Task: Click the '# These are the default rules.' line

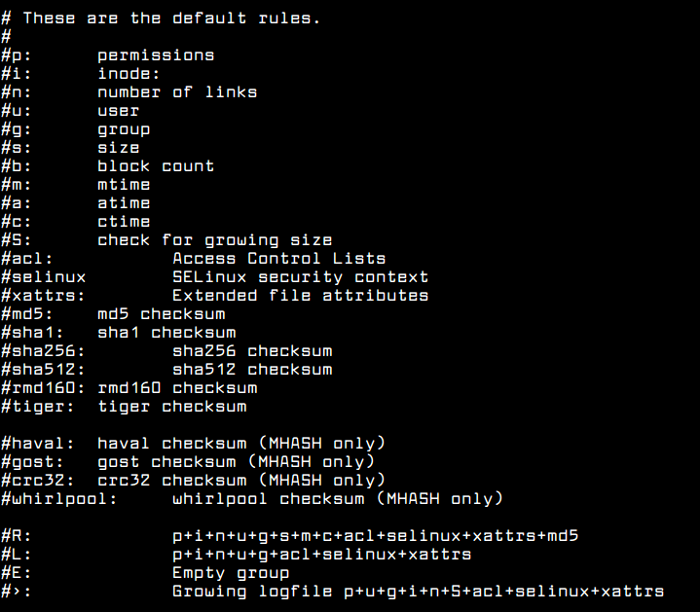Action: 161,18
